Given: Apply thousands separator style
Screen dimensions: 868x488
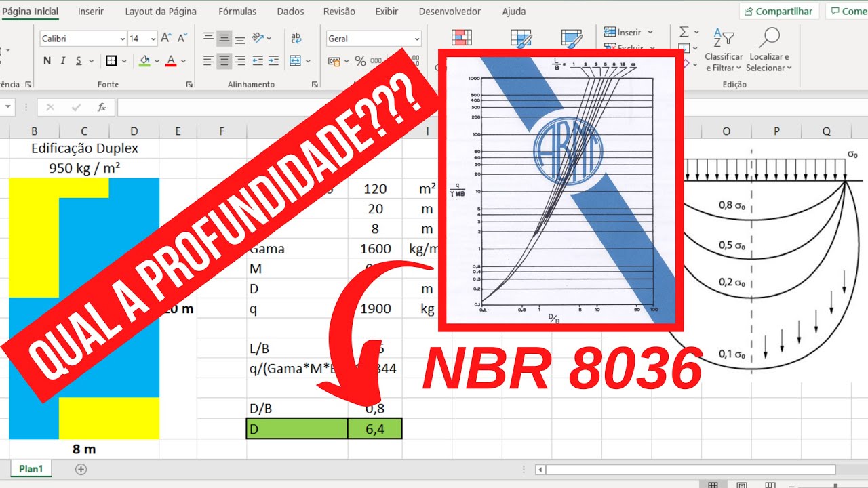Looking at the screenshot, I should pyautogui.click(x=376, y=61).
